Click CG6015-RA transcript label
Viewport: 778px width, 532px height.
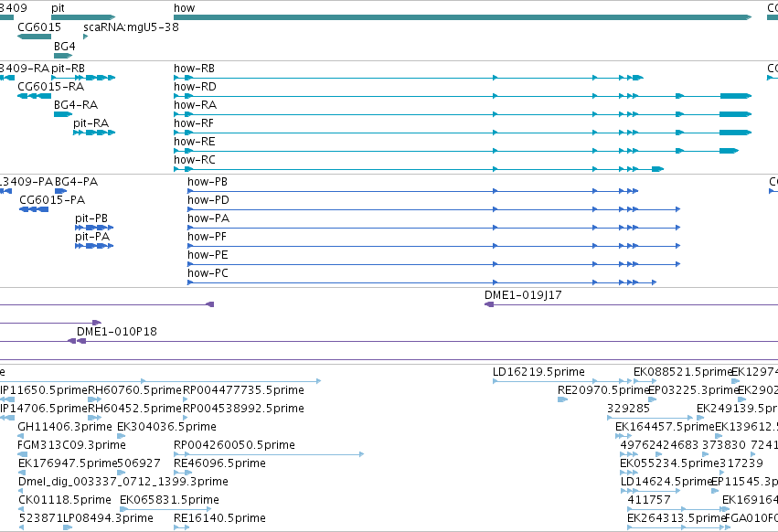click(50, 87)
